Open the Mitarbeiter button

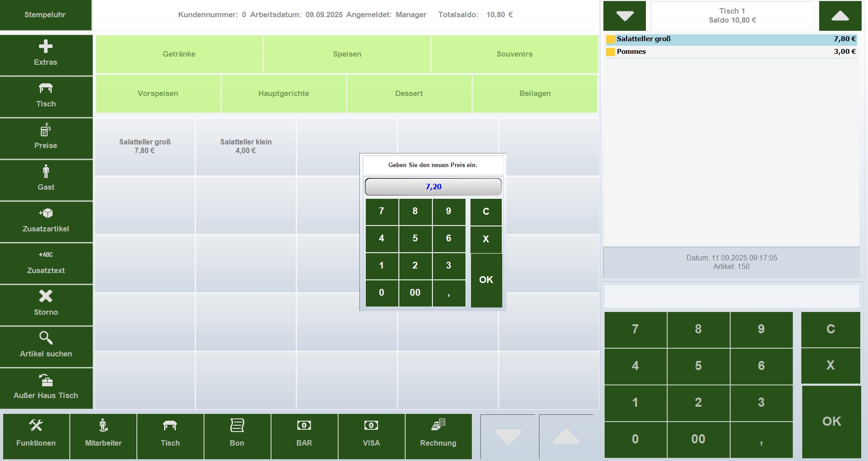[103, 436]
